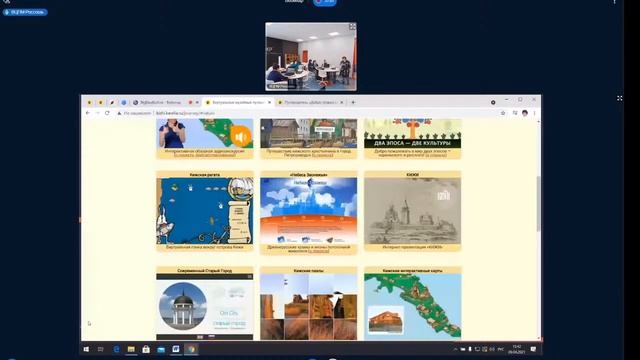Viewport: 640px width, 360px height.
Task: Open the sign-language audio excursion thumbnail
Action: 204,133
